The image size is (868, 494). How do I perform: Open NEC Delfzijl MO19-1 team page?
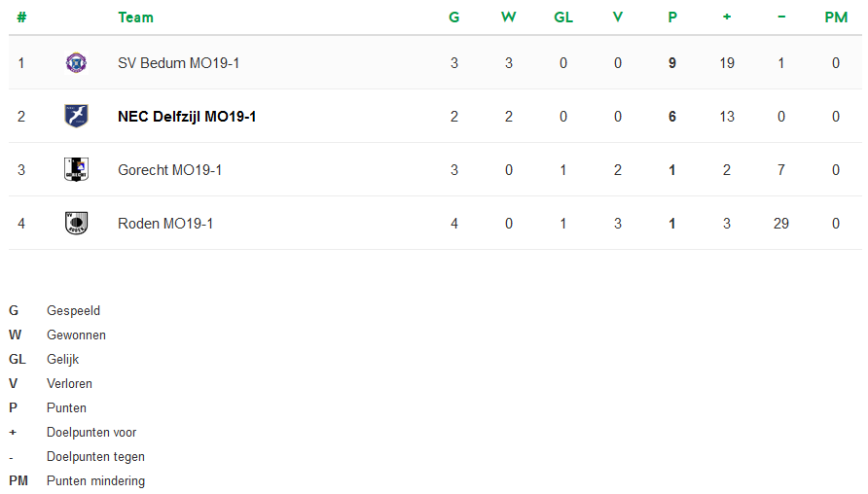click(x=187, y=117)
